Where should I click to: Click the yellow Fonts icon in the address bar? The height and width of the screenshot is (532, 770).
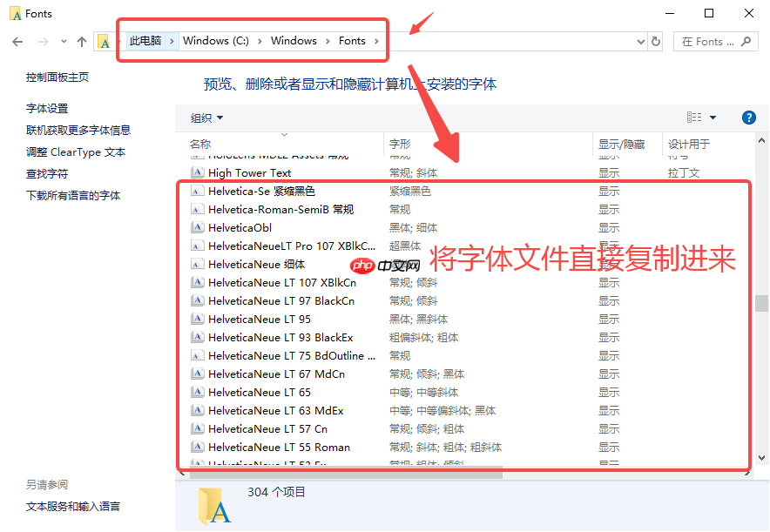coord(105,40)
